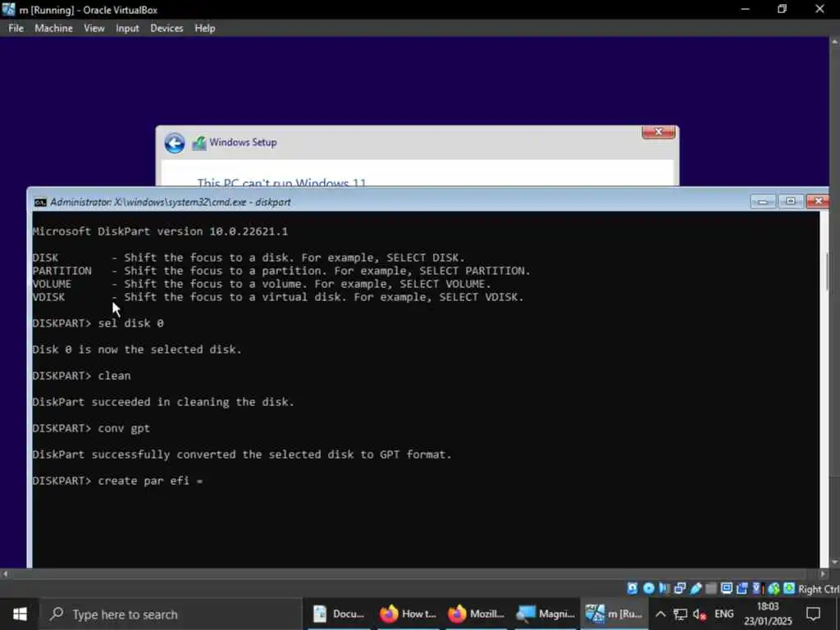
Task: Switch to the Magnifier taskbar app
Action: 546,614
